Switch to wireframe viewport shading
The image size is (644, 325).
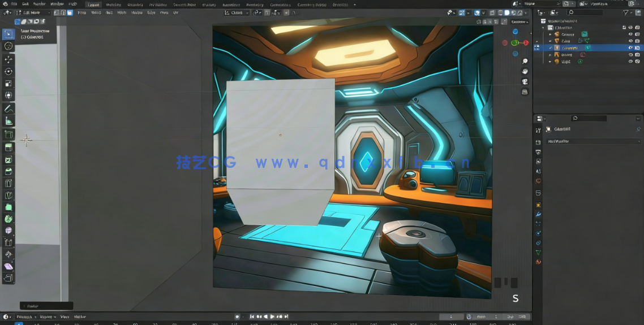(501, 13)
